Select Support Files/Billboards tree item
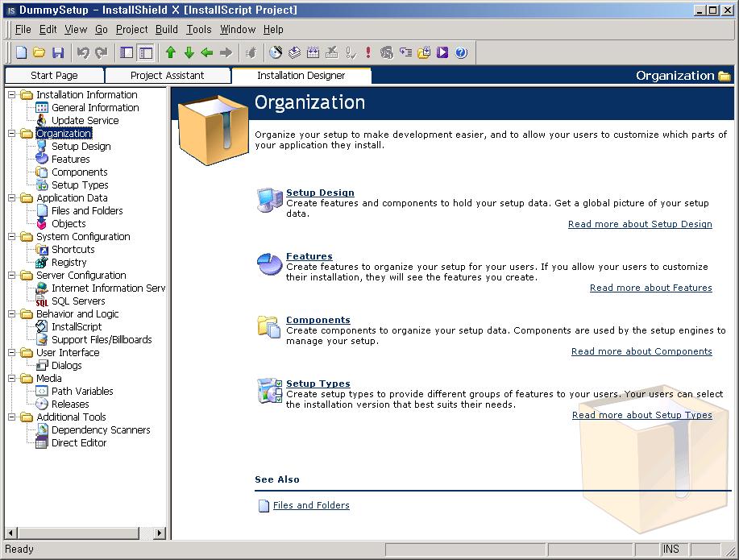This screenshot has height=560, width=739. pyautogui.click(x=102, y=340)
